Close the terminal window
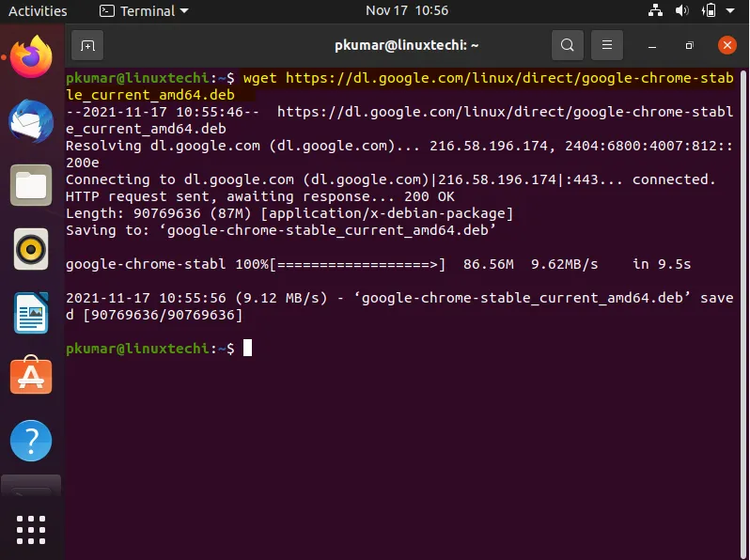Image resolution: width=750 pixels, height=560 pixels. coord(727,45)
